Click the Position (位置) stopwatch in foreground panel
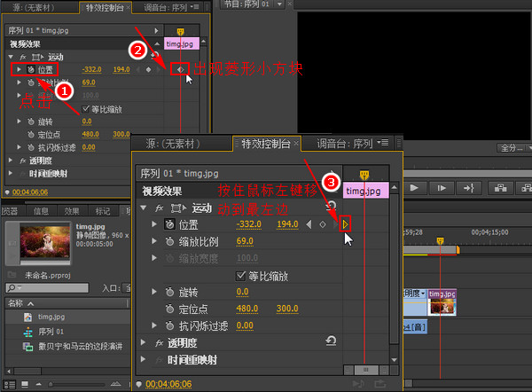 pyautogui.click(x=169, y=224)
